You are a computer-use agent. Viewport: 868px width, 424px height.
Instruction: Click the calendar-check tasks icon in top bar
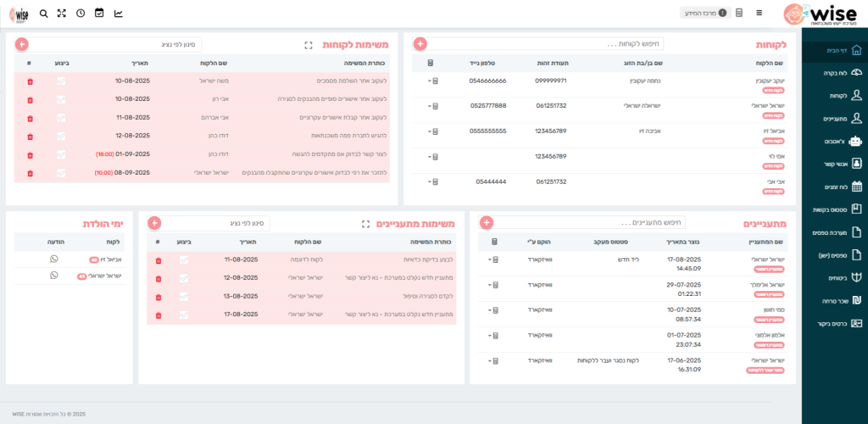99,14
